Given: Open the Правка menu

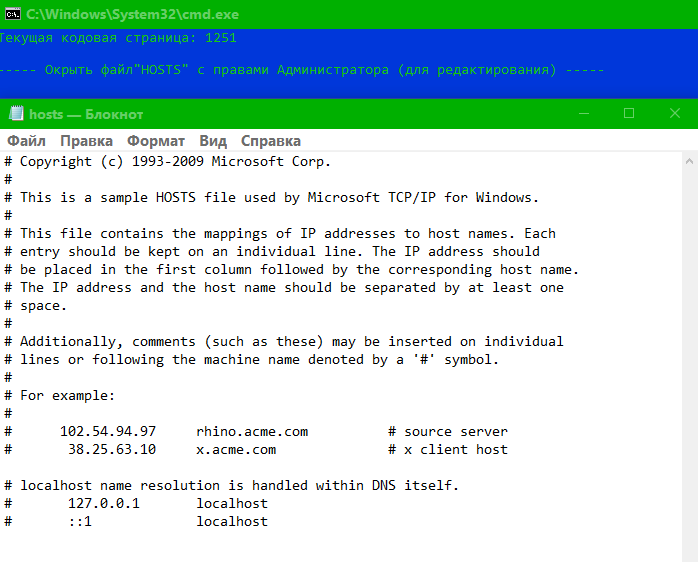Looking at the screenshot, I should [x=86, y=141].
